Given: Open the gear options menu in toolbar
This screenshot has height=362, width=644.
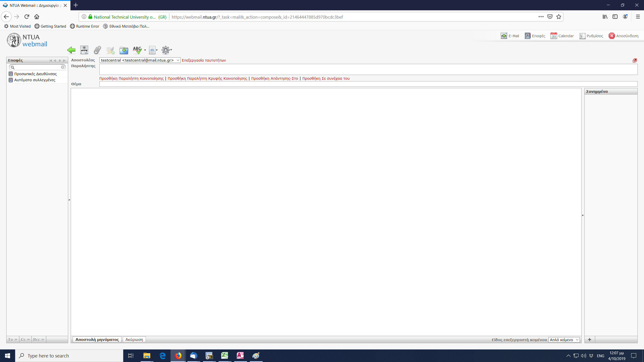Looking at the screenshot, I should click(167, 50).
